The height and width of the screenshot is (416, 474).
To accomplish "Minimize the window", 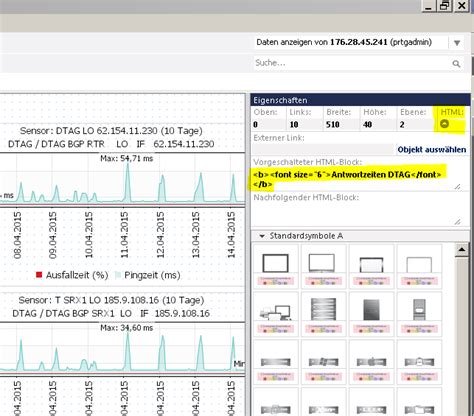I will 429,6.
